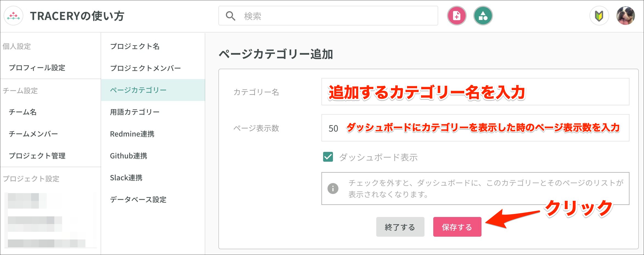Open プロジェクト管理 in team settings
The width and height of the screenshot is (644, 255).
[x=37, y=156]
